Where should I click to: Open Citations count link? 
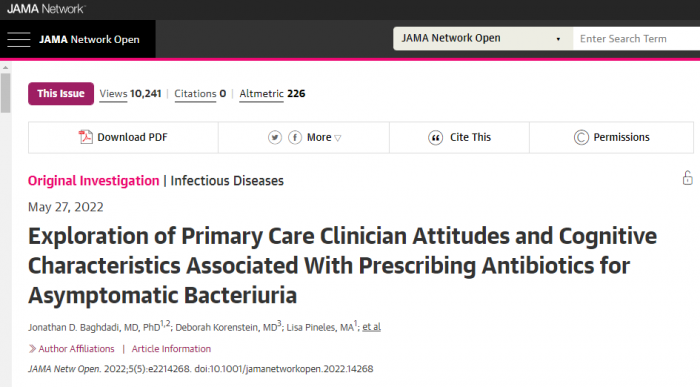[200, 94]
